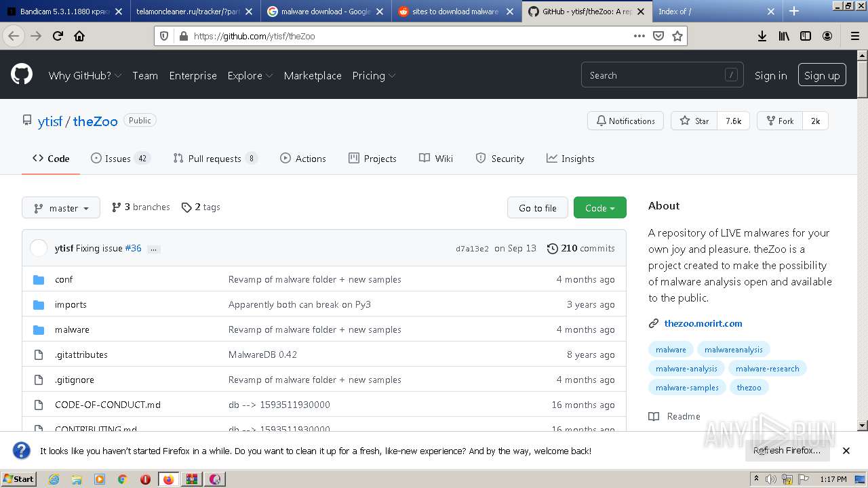Viewport: 868px width, 488px height.
Task: Switch to the Bandicam browser tab
Action: click(x=64, y=12)
